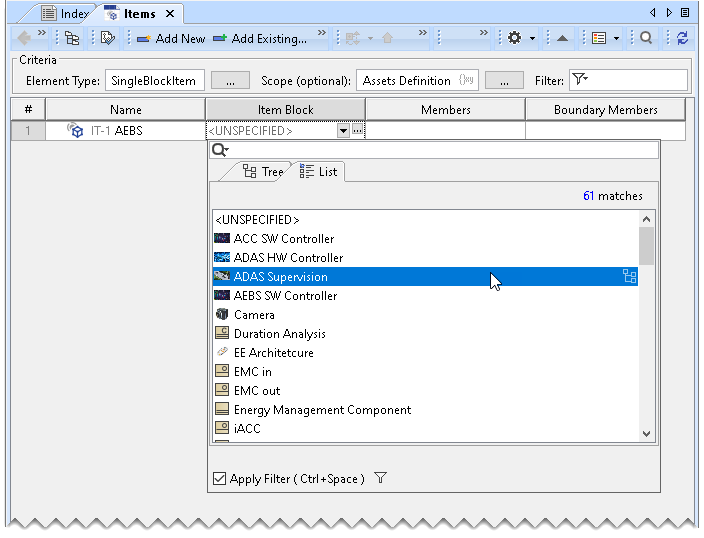Click the Add New toolbar button
Viewport: 704px width, 538px height.
coord(170,38)
